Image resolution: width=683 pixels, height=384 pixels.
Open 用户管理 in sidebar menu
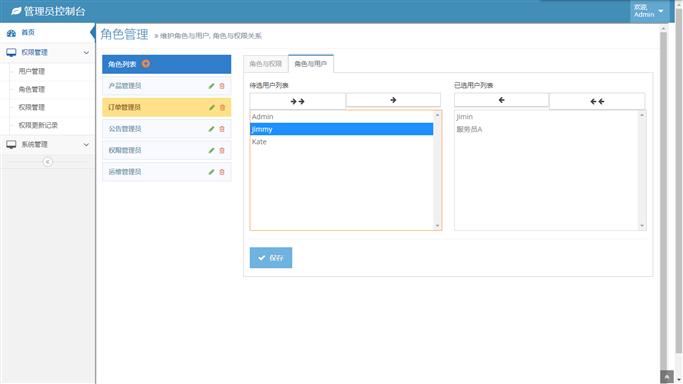[x=32, y=71]
